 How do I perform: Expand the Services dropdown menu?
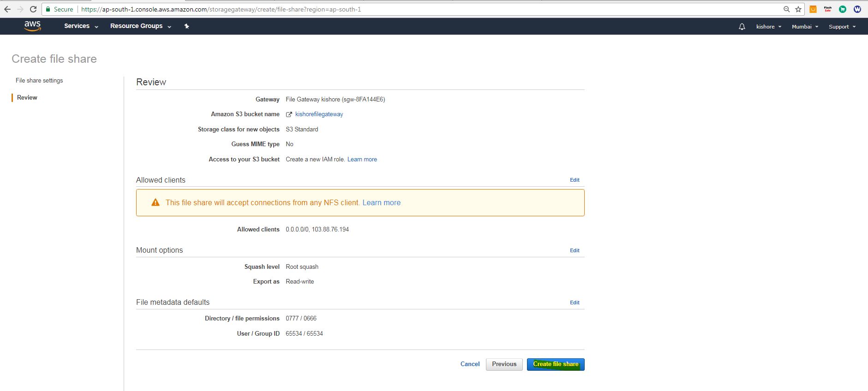pos(81,26)
